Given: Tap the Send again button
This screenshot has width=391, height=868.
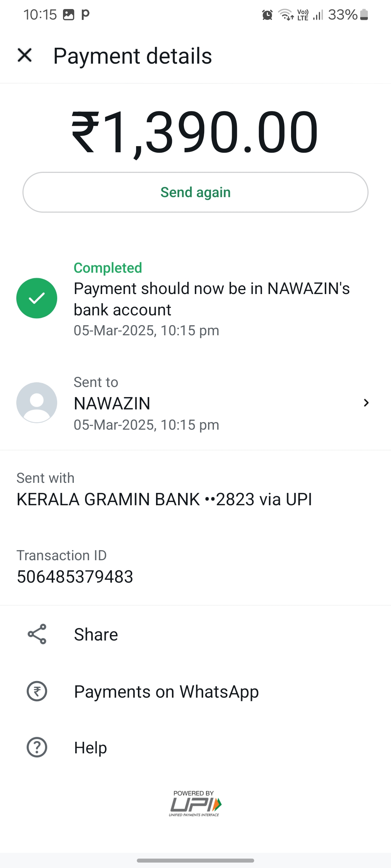Looking at the screenshot, I should tap(195, 192).
